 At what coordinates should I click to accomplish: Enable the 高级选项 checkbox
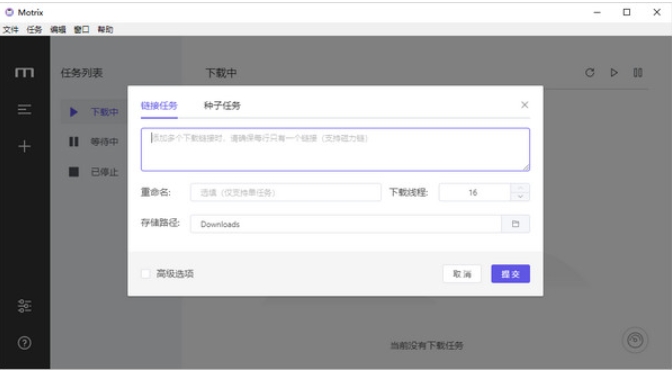(x=146, y=273)
